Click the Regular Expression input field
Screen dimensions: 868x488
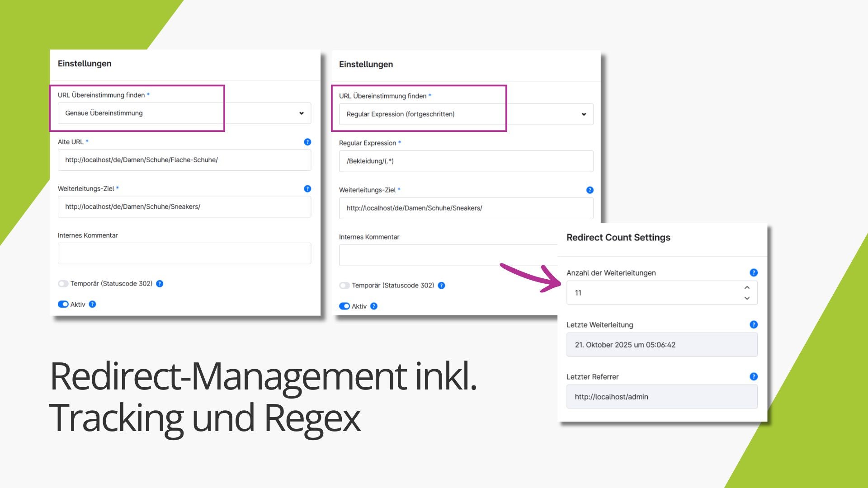pyautogui.click(x=466, y=161)
